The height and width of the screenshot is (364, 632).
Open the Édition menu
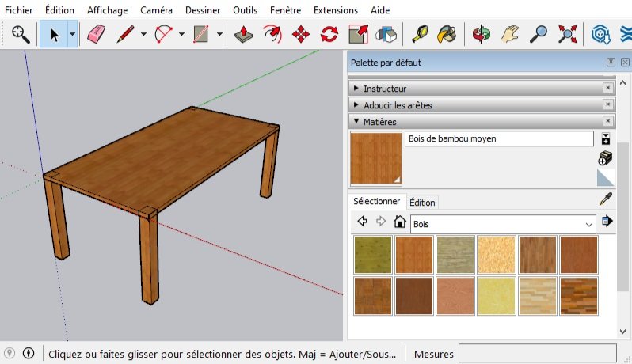[x=59, y=10]
